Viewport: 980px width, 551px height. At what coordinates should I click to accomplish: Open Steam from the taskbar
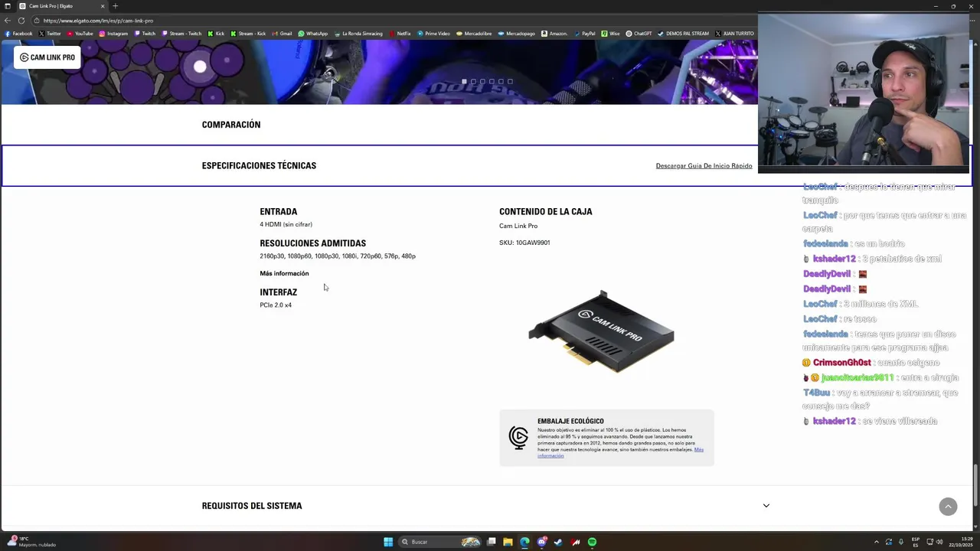[x=558, y=542]
